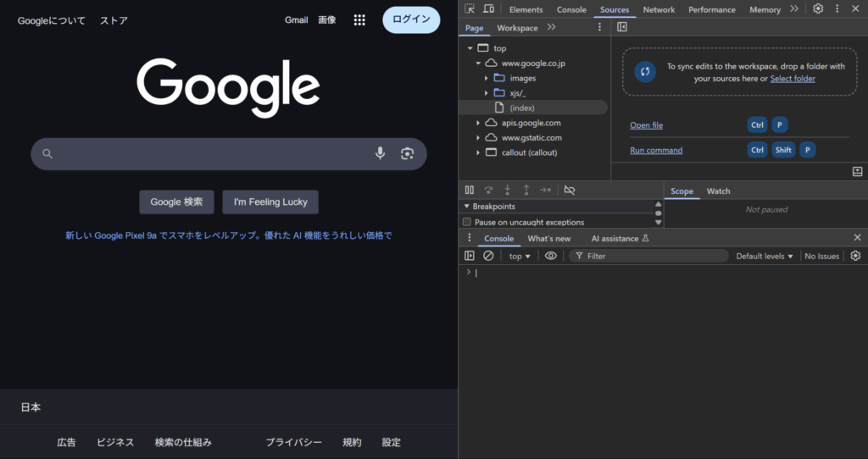
Task: Switch to the Console panel tab at top
Action: [571, 9]
